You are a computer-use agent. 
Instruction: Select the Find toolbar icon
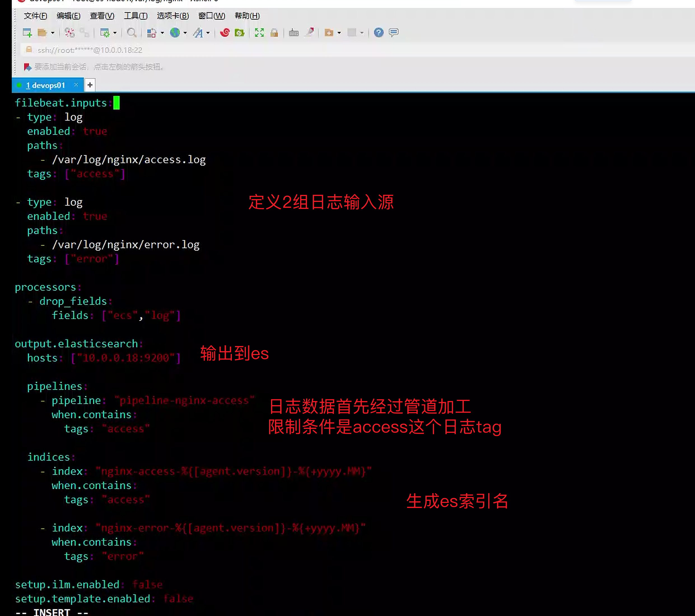point(132,33)
